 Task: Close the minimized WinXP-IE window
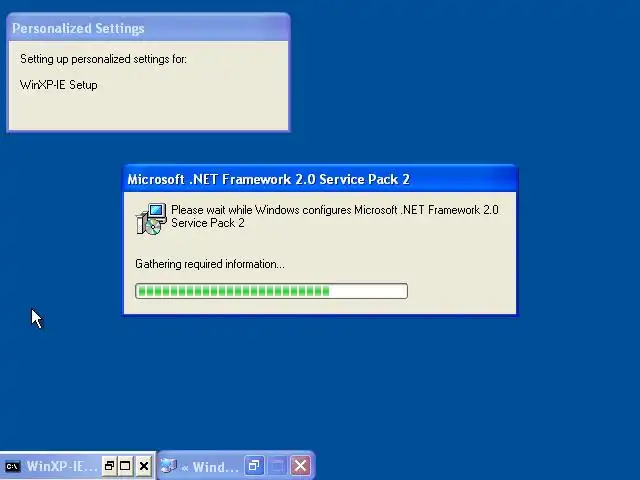[144, 466]
